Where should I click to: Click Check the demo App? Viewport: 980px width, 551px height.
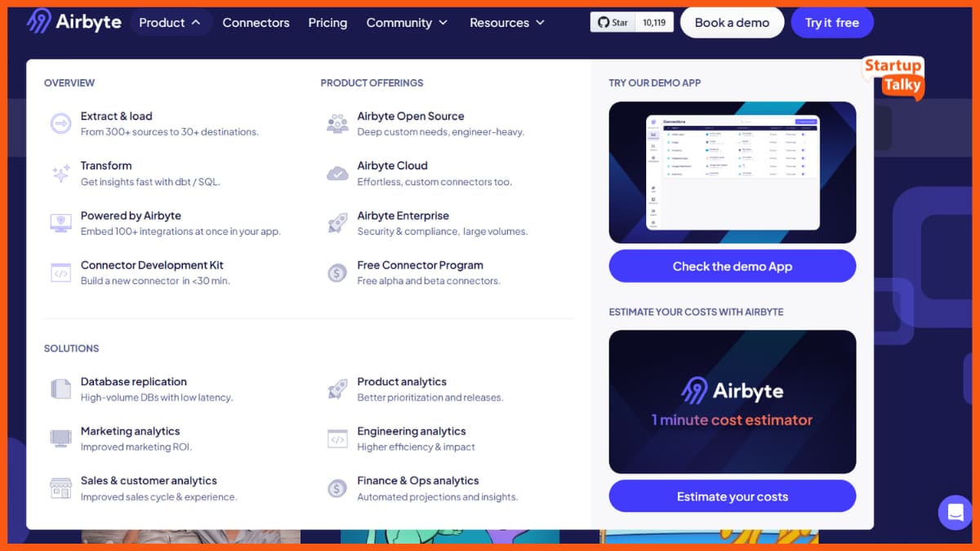point(732,266)
